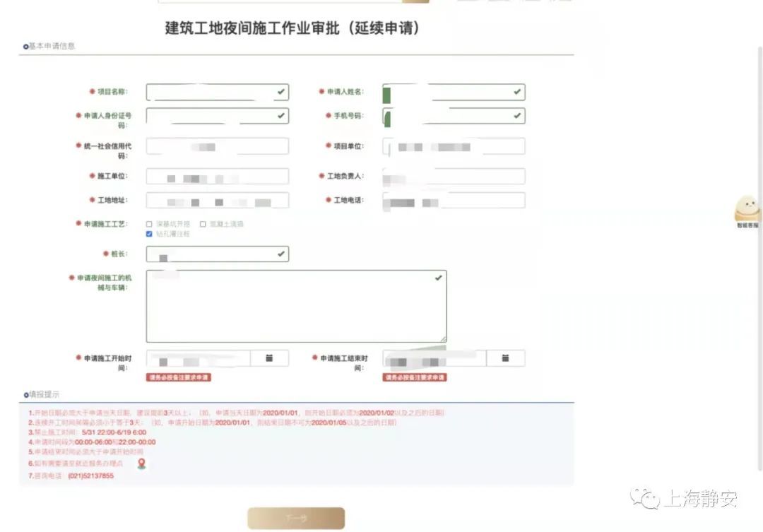Focus the 申请人身份证号码 field

pos(218,116)
